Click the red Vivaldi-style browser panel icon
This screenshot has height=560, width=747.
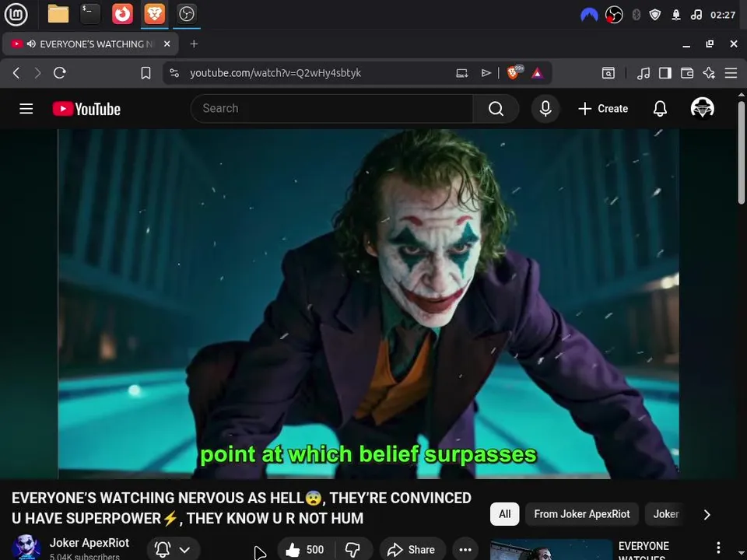[122, 14]
